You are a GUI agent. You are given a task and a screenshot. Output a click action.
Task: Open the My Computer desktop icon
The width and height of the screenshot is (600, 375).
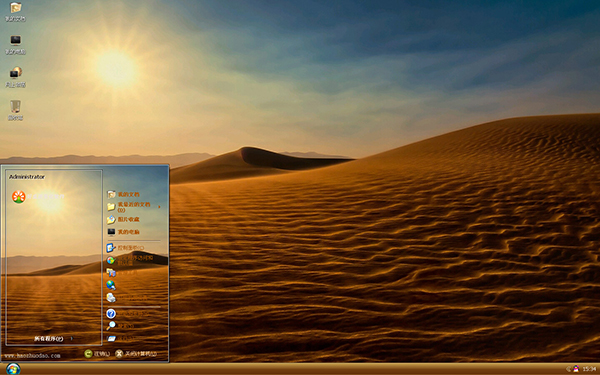click(16, 44)
